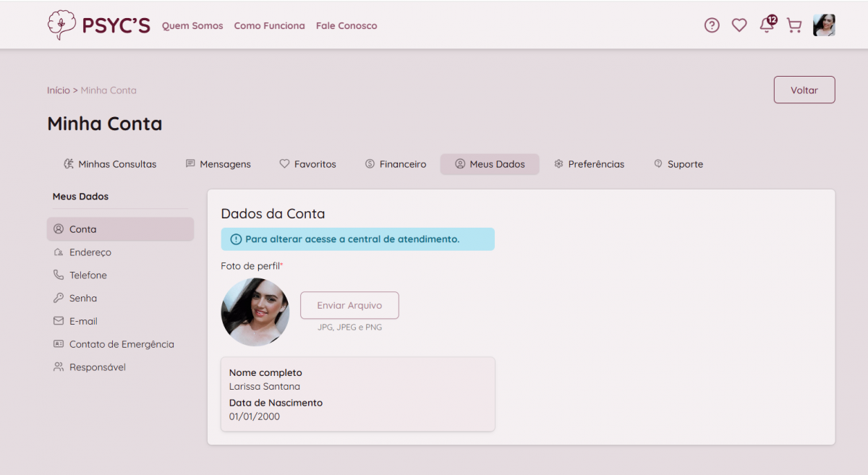Click the info icon in the blue alert
Screen dimensions: 868x475
[235, 239]
